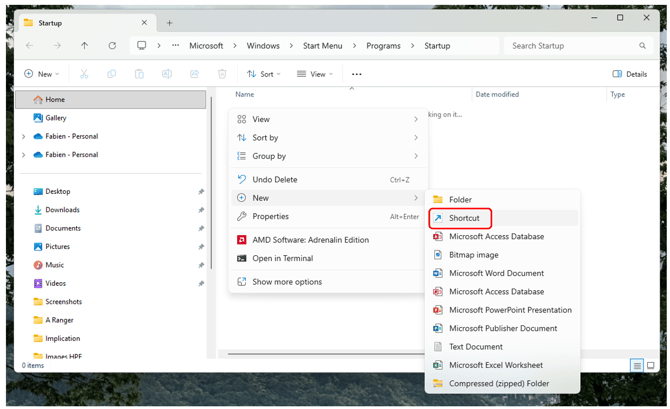
Task: Open the Sort by submenu
Action: (328, 138)
